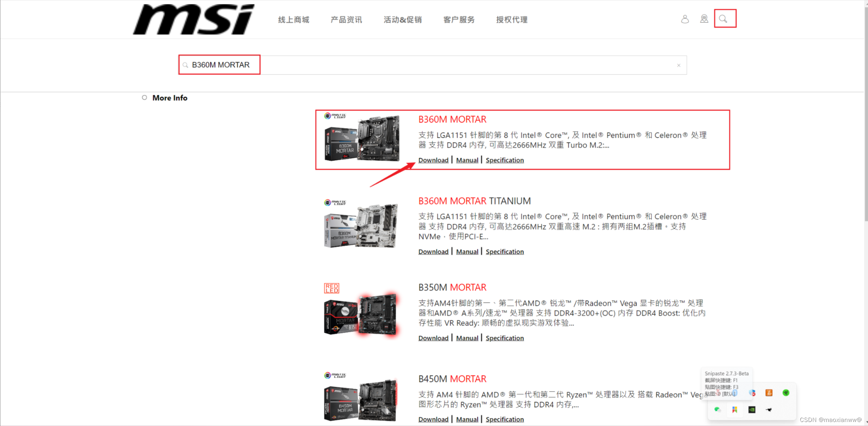Open Download for B360M MORTAR

click(433, 160)
